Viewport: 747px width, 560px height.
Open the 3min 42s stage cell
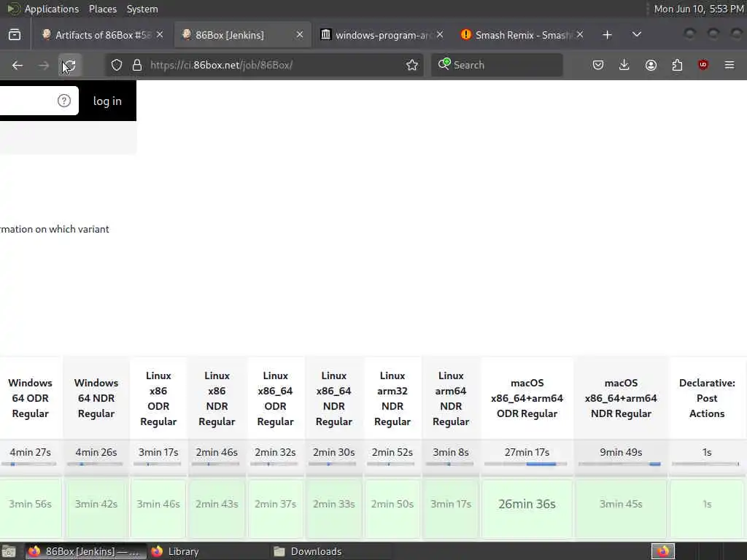pyautogui.click(x=96, y=507)
